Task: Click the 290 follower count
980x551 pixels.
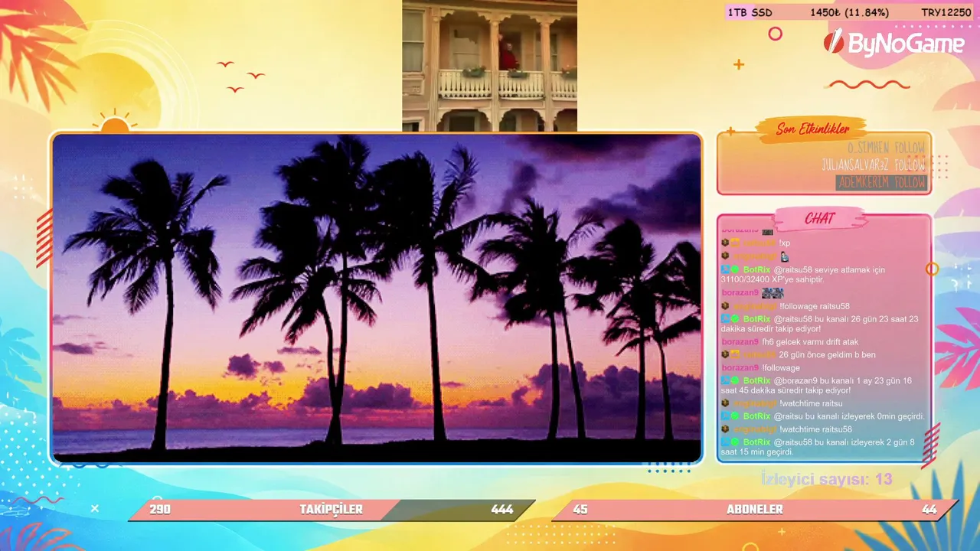Action: point(160,510)
